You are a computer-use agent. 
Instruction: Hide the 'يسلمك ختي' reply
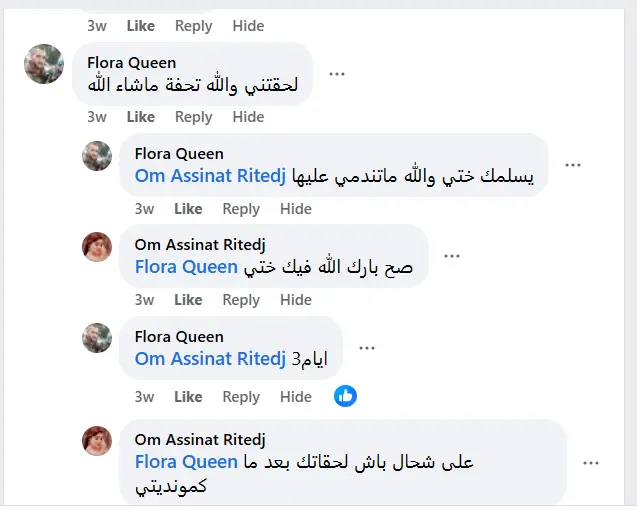click(x=296, y=209)
